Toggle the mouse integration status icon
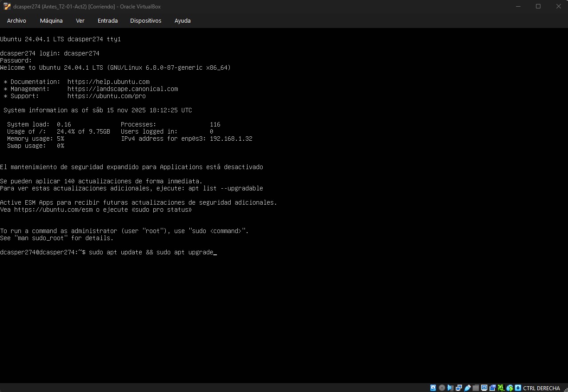 [509, 388]
